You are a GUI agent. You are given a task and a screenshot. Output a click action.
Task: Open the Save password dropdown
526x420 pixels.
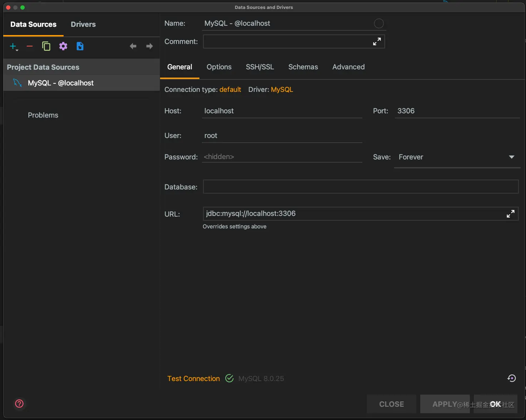point(457,157)
